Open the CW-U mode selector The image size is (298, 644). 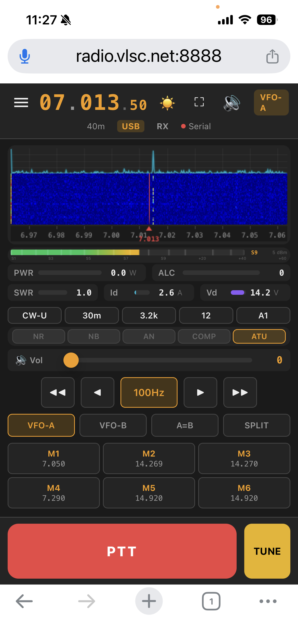tap(35, 315)
